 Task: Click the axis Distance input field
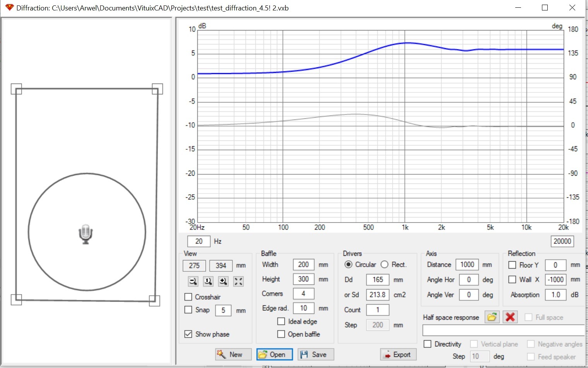click(467, 265)
